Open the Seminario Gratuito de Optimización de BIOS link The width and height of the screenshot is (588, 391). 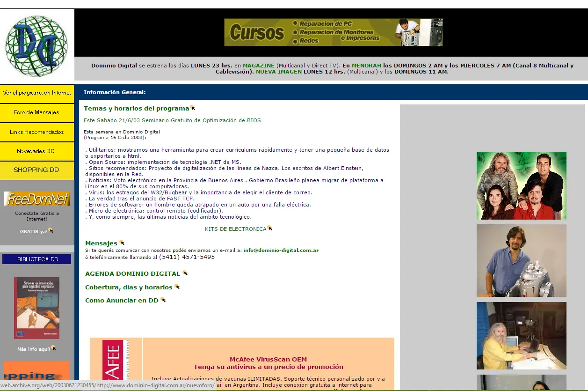[x=172, y=120]
